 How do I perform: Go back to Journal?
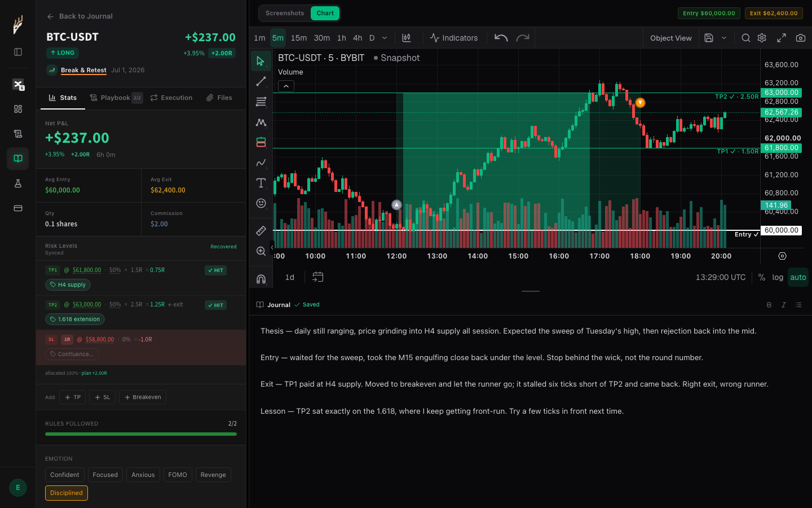pyautogui.click(x=80, y=16)
